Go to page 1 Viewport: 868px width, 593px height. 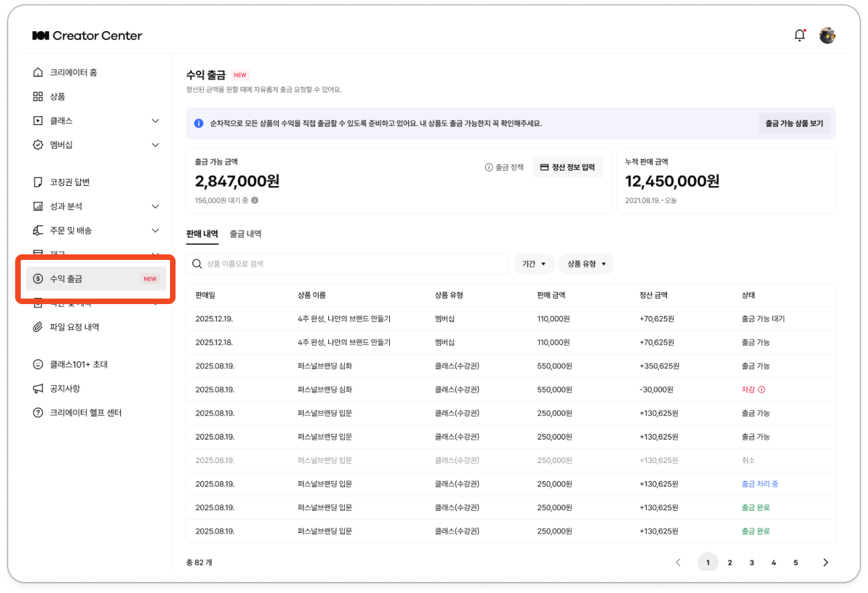pyautogui.click(x=708, y=563)
